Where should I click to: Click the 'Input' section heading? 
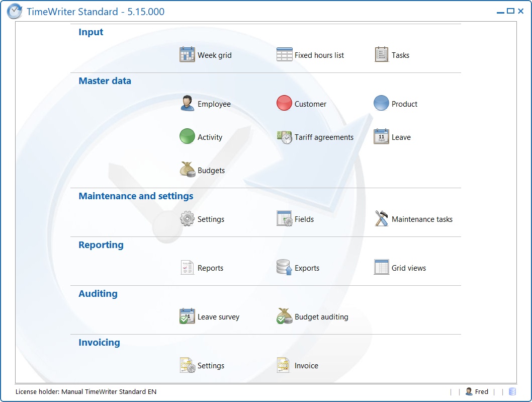coord(91,32)
